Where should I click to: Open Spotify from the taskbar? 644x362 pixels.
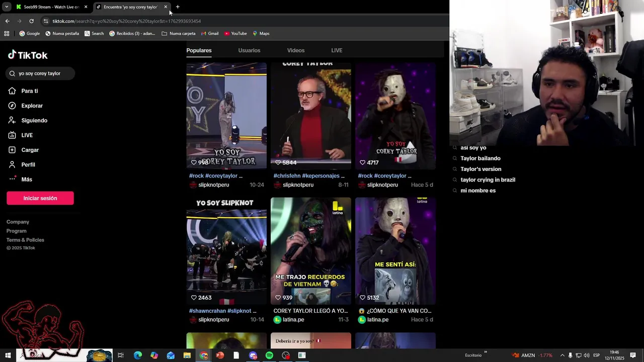(269, 355)
